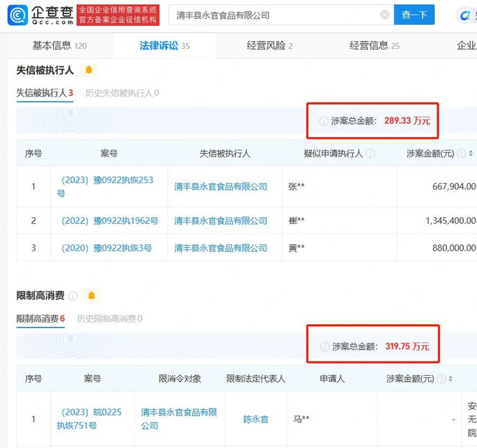
Task: Open the 经营信息 25 tab
Action: tap(375, 46)
